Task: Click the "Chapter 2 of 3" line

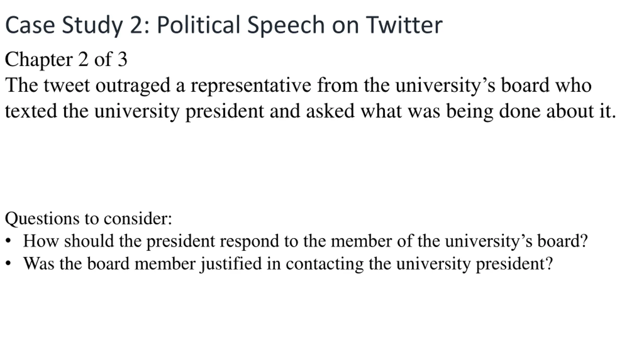Action: 66,59
